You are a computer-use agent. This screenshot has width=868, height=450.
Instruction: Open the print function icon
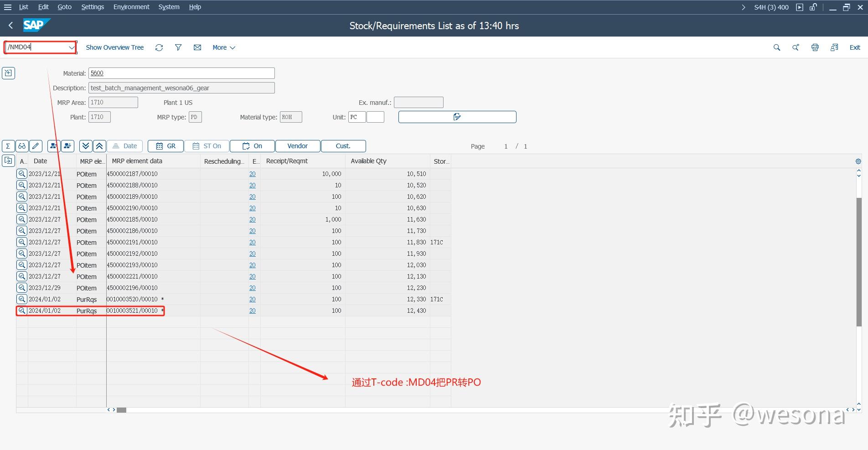pos(815,47)
